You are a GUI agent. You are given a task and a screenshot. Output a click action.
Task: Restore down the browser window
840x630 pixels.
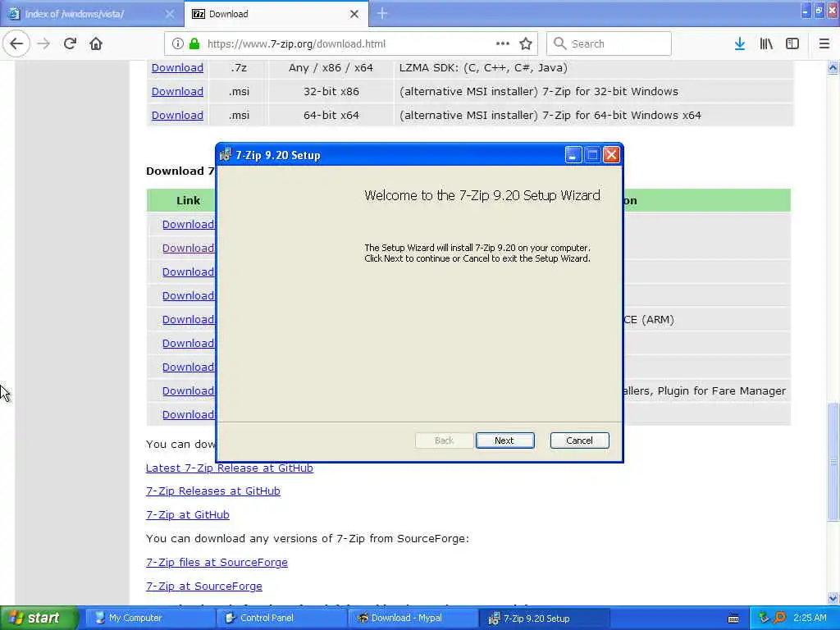819,11
